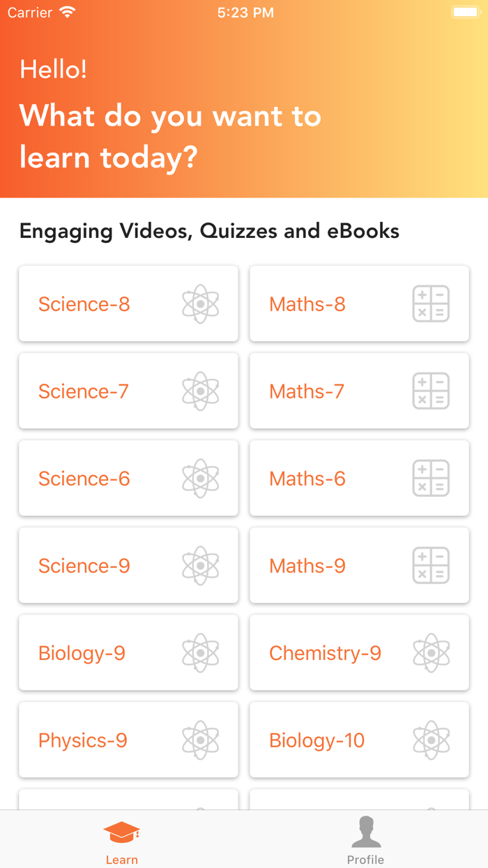Click the calculator icon on Maths-7 card
The width and height of the screenshot is (488, 868).
coord(432,391)
